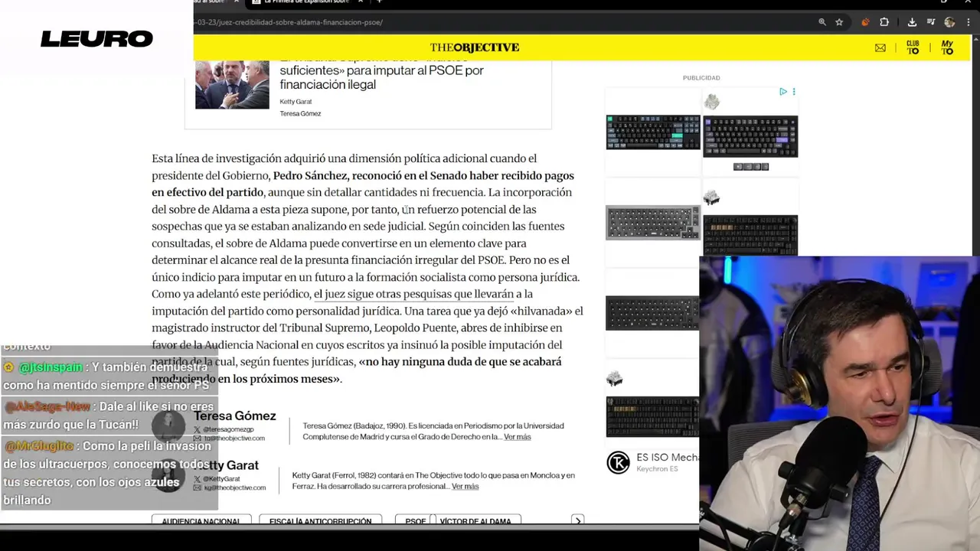This screenshot has width=980, height=551.
Task: Open the media control playlist icon
Action: pos(931,22)
